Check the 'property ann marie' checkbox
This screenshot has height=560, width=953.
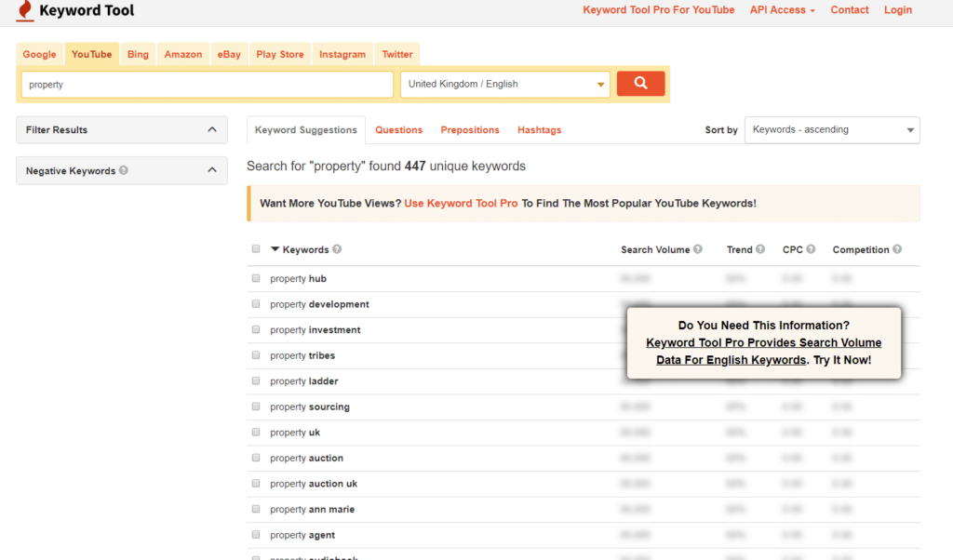click(x=256, y=509)
